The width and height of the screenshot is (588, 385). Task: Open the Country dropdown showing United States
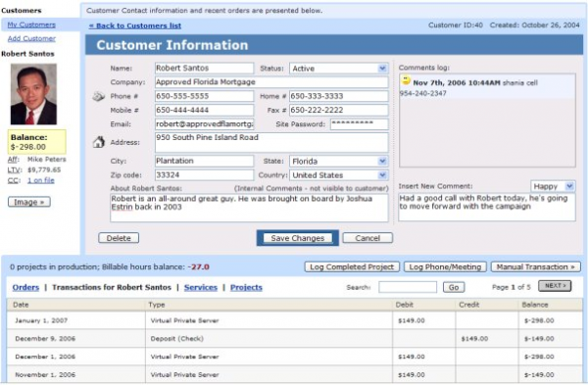coord(339,175)
